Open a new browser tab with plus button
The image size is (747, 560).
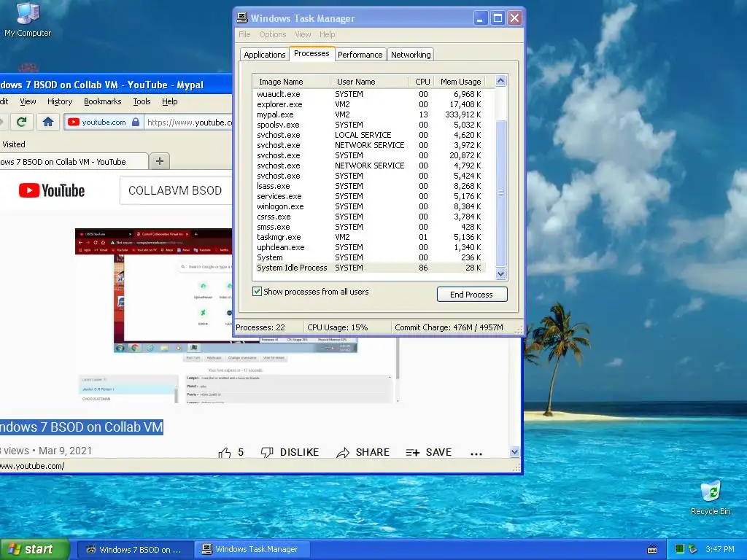coord(160,161)
